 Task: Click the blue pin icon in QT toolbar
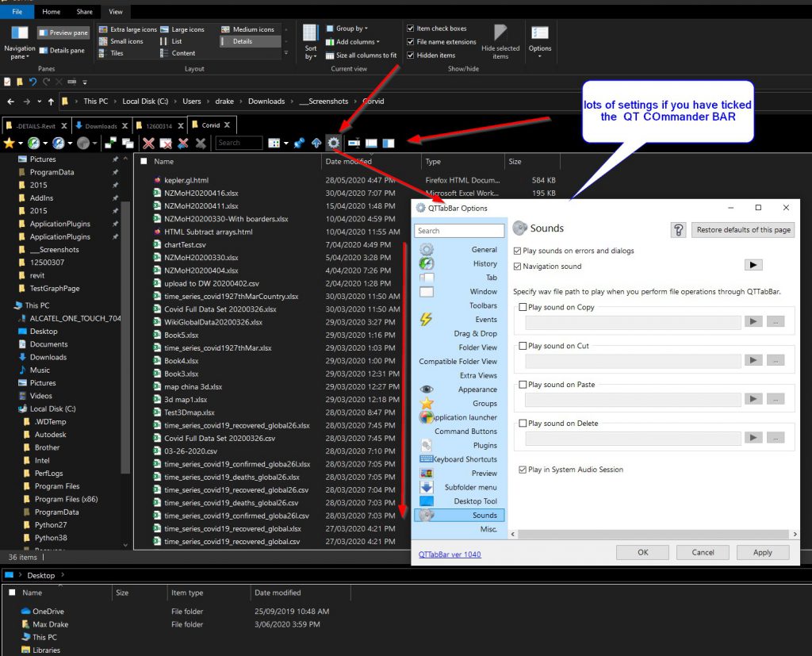(299, 144)
